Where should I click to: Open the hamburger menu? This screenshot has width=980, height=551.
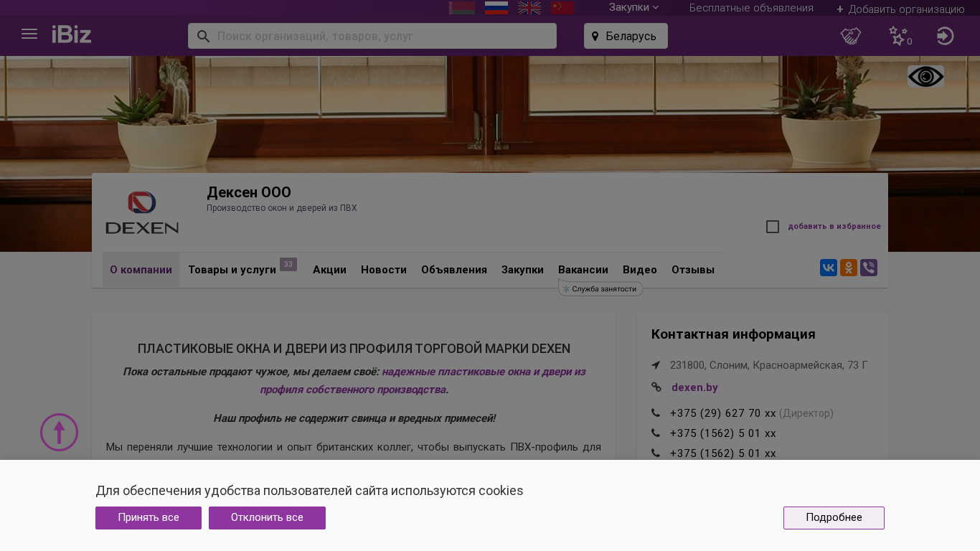click(29, 34)
